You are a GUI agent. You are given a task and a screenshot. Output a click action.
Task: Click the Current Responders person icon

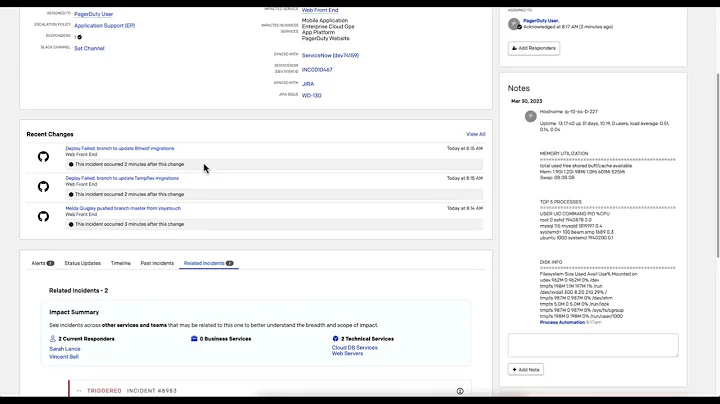(x=53, y=339)
